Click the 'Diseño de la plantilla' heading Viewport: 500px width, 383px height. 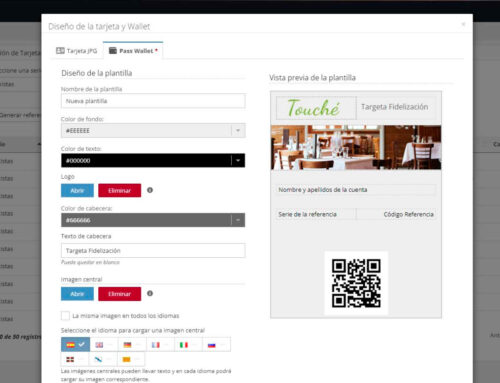click(x=97, y=73)
